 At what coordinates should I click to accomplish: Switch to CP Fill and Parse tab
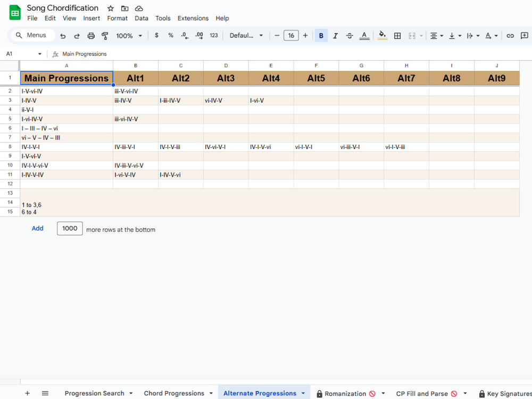coord(422,394)
